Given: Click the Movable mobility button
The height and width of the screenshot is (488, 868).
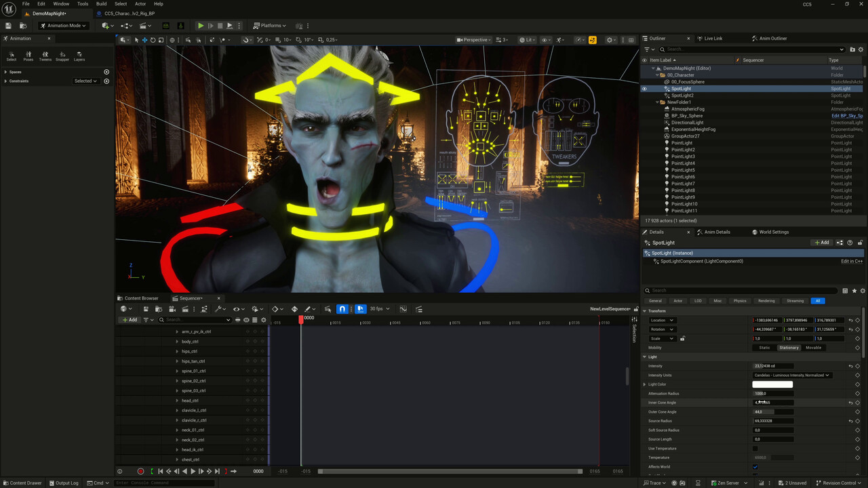Looking at the screenshot, I should (x=813, y=348).
